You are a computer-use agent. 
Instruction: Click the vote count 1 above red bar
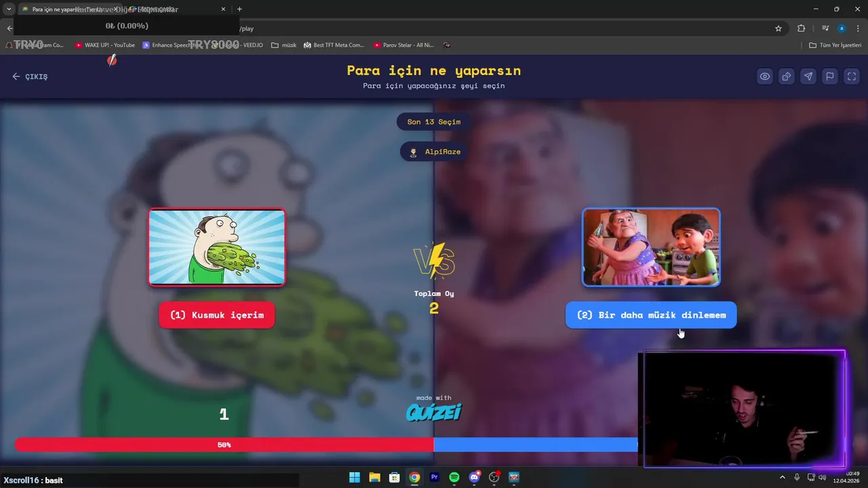pyautogui.click(x=224, y=414)
